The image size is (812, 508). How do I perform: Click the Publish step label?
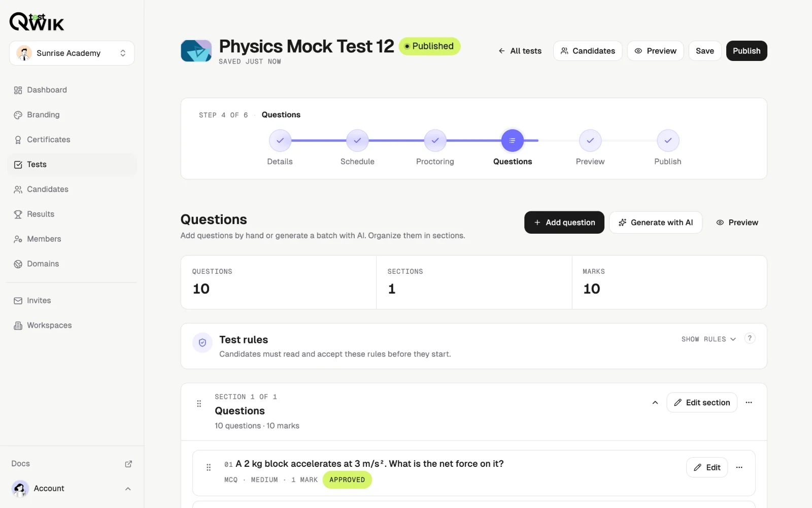point(668,162)
